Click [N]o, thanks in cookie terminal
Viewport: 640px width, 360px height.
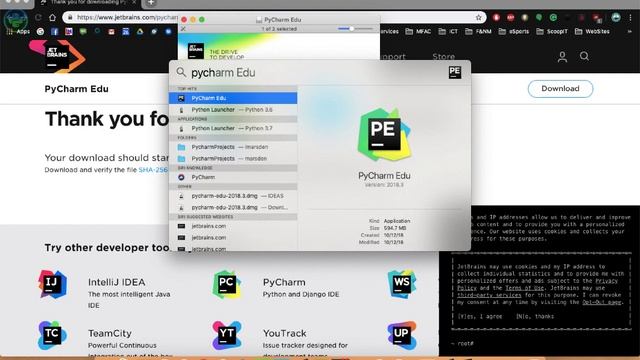tap(535, 316)
